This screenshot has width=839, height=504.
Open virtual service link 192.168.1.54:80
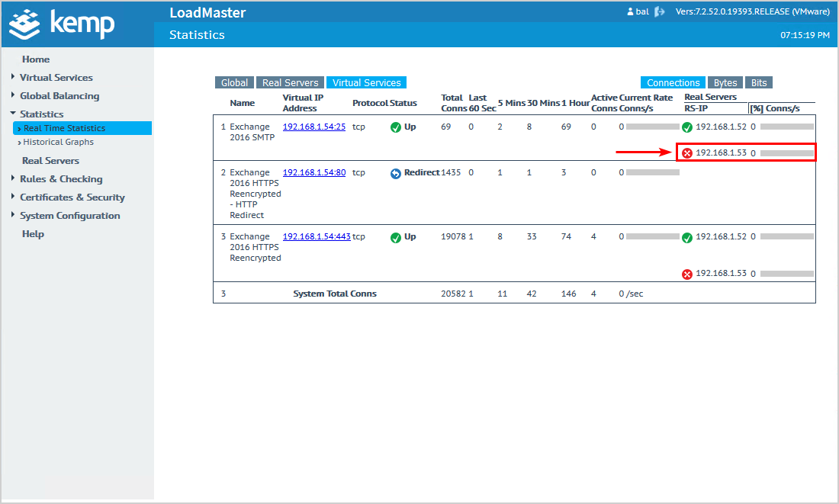click(x=314, y=173)
